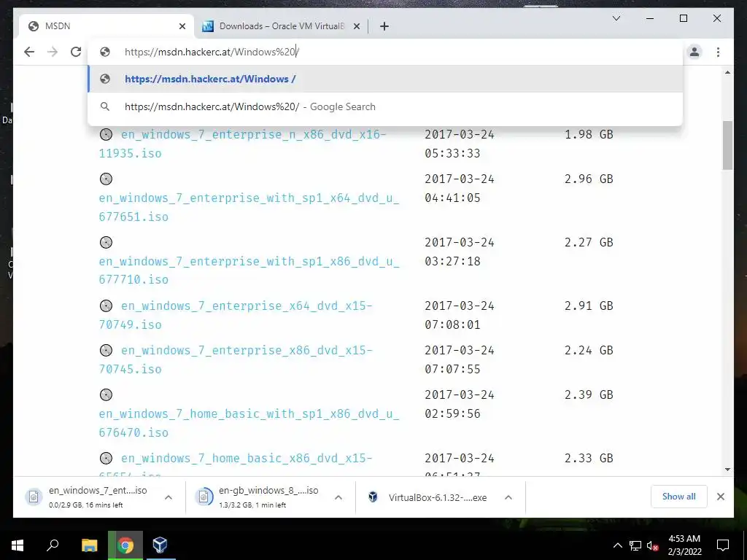The image size is (747, 560).
Task: Switch to Downloads – Oracle VM VirtualBox tab
Action: [x=281, y=26]
